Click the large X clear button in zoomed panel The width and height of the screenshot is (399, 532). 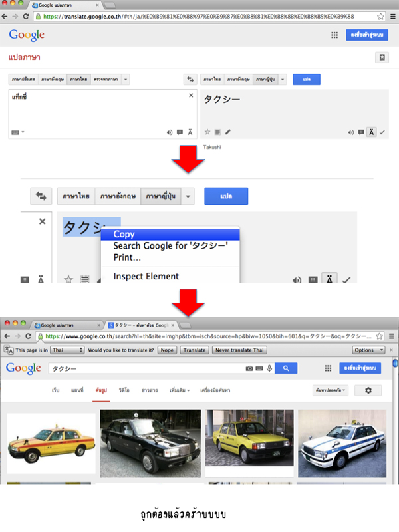(42, 221)
